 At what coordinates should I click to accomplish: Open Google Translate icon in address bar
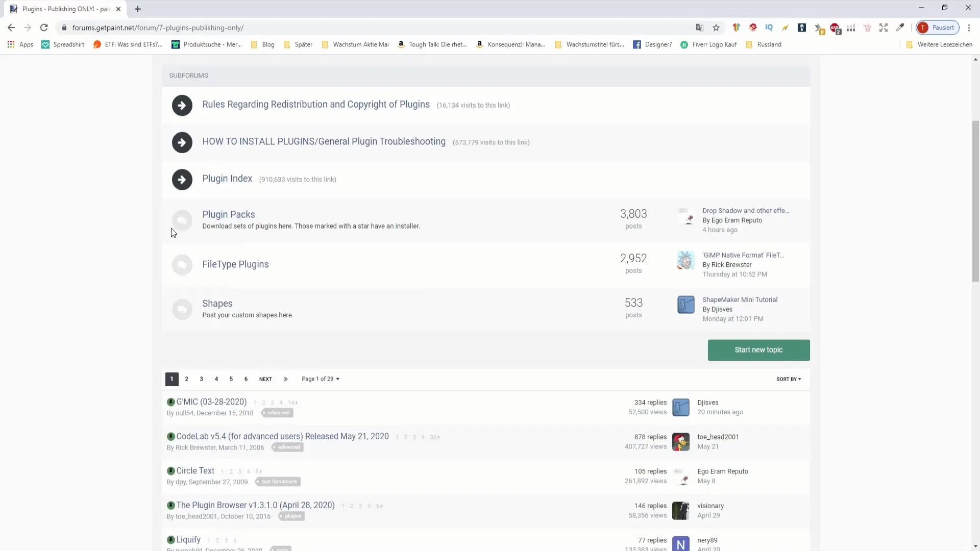(x=700, y=28)
